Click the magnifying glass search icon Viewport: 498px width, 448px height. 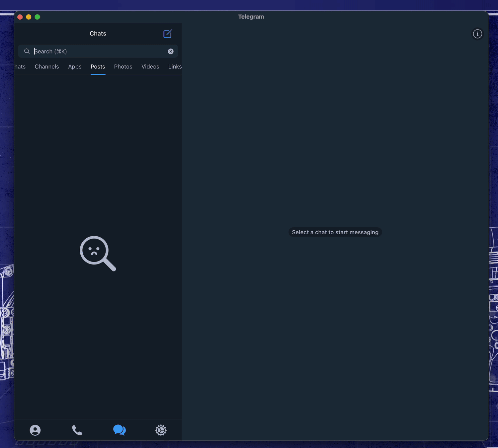[27, 51]
